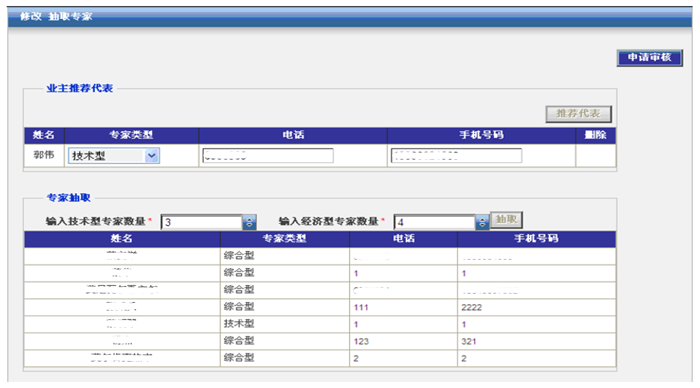The height and width of the screenshot is (388, 700).
Task: Click the mobile number 2222 cell
Action: pyautogui.click(x=536, y=307)
